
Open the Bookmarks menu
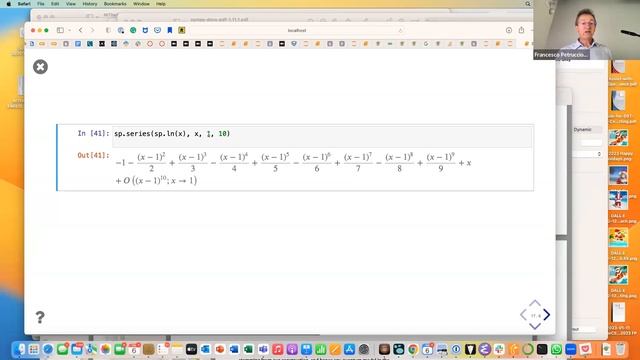click(115, 4)
